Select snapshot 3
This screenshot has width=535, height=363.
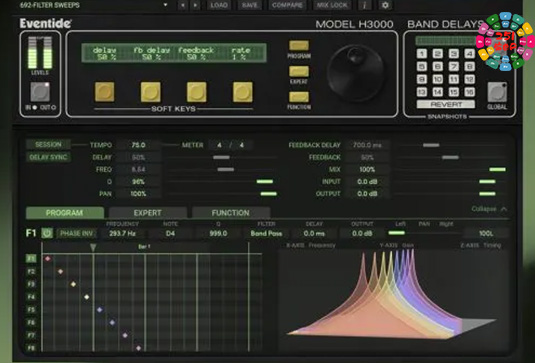[453, 54]
